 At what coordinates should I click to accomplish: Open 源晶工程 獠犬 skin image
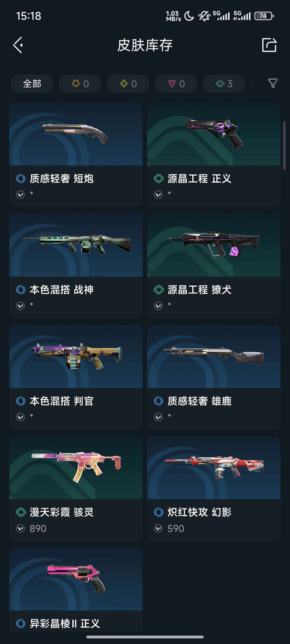pyautogui.click(x=214, y=245)
